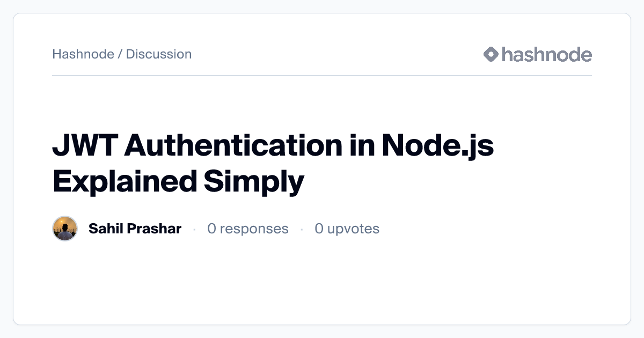The width and height of the screenshot is (644, 338).
Task: Click the word Authentication in the title
Action: tap(233, 146)
